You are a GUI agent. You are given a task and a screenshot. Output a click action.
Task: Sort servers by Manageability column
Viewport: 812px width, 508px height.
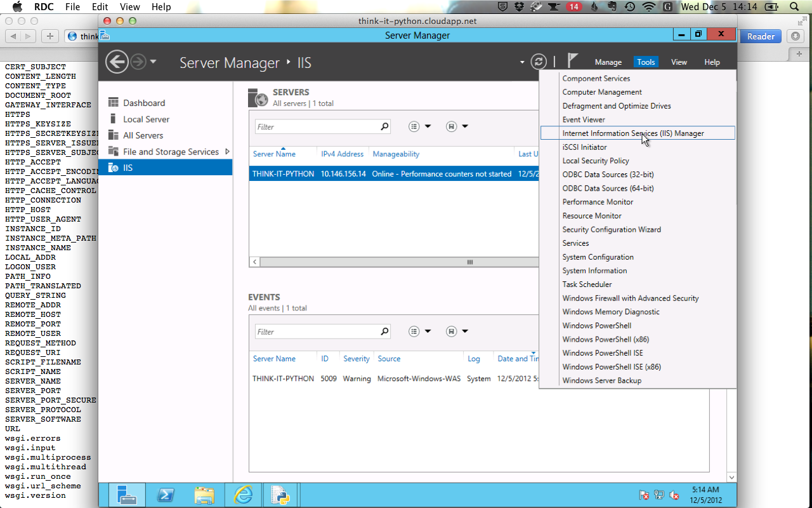point(396,154)
